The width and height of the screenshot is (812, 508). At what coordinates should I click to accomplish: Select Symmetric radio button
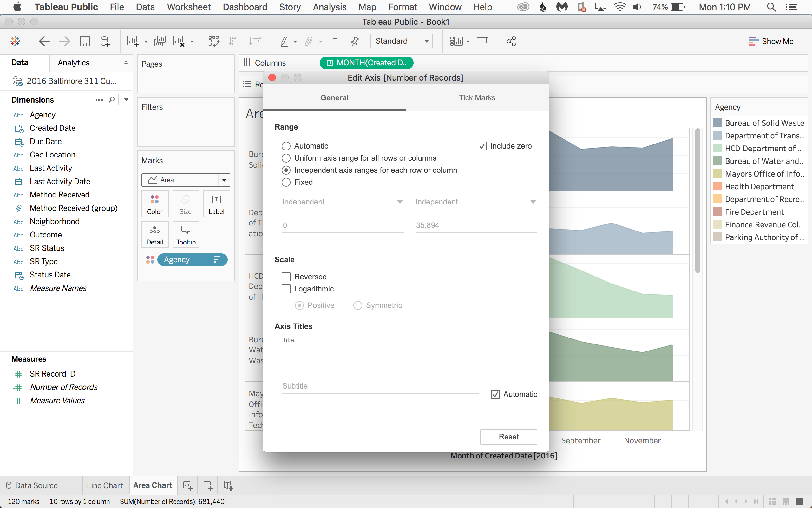(x=358, y=305)
